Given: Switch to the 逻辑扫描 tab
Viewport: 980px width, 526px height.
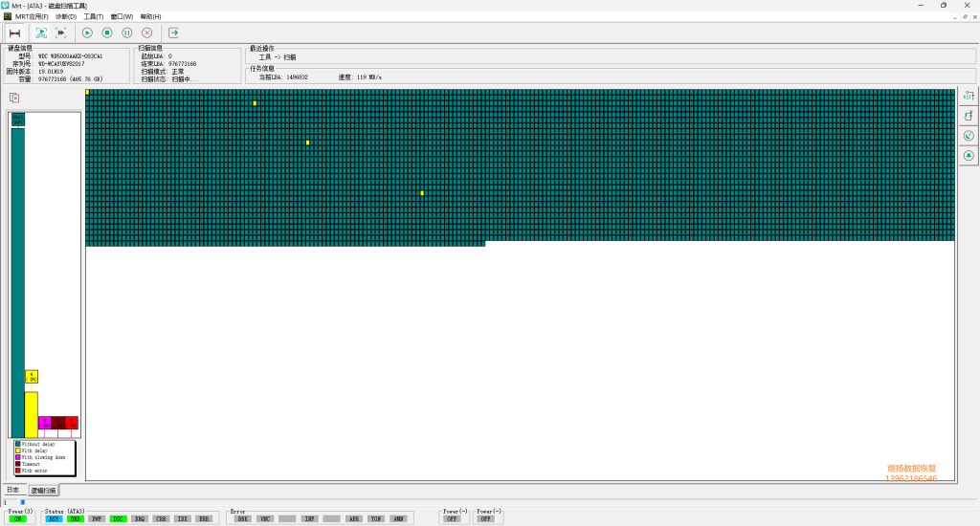Looking at the screenshot, I should point(43,491).
